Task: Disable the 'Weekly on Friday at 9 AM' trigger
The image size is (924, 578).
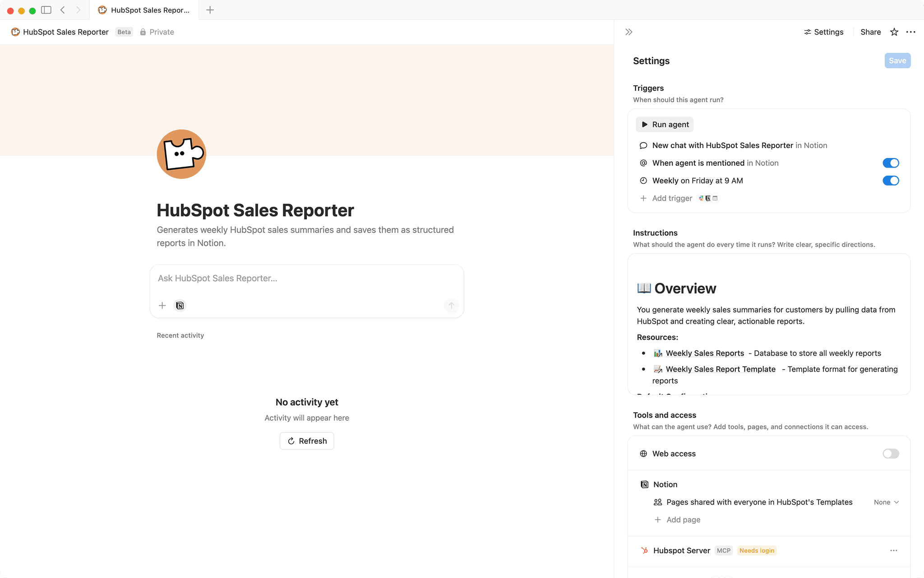Action: [891, 181]
